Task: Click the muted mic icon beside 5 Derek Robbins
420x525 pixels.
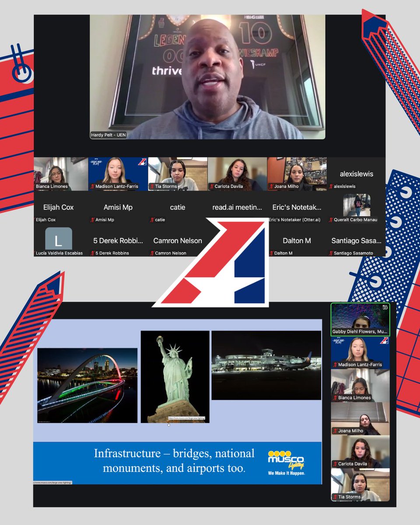Action: pyautogui.click(x=92, y=253)
